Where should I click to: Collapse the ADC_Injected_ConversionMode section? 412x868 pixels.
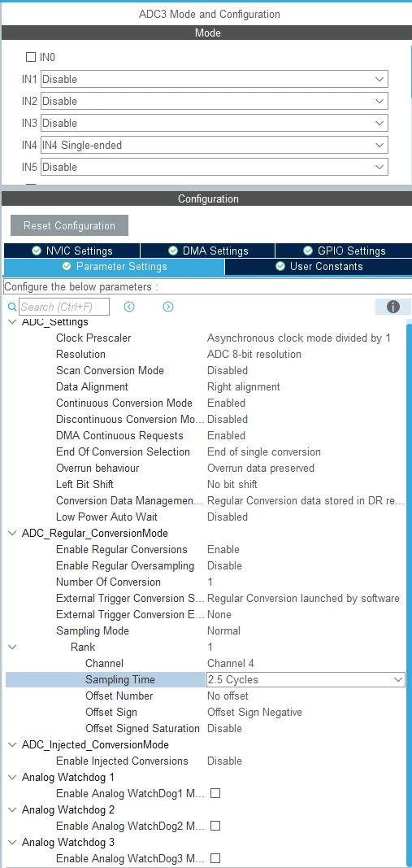pyautogui.click(x=12, y=744)
